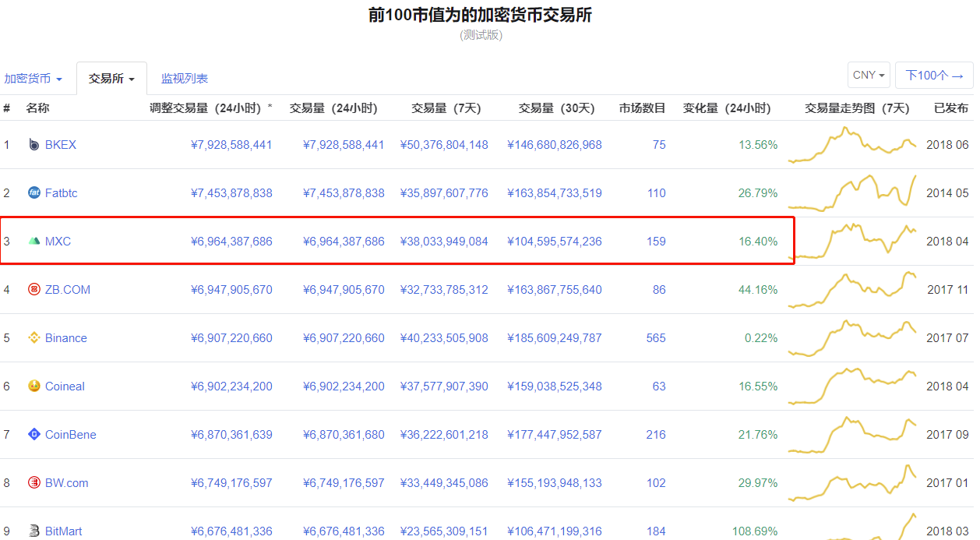
Task: Sort by 市场数目 column header
Action: 643,108
